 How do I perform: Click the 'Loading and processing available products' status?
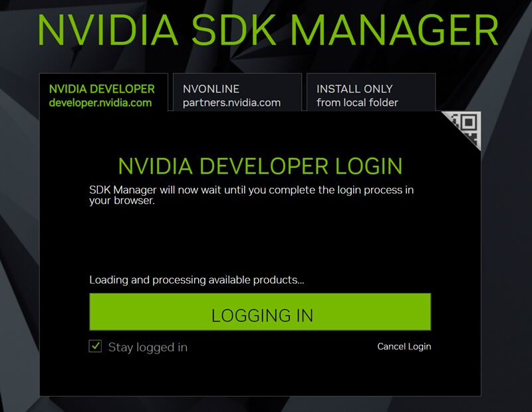pos(196,280)
